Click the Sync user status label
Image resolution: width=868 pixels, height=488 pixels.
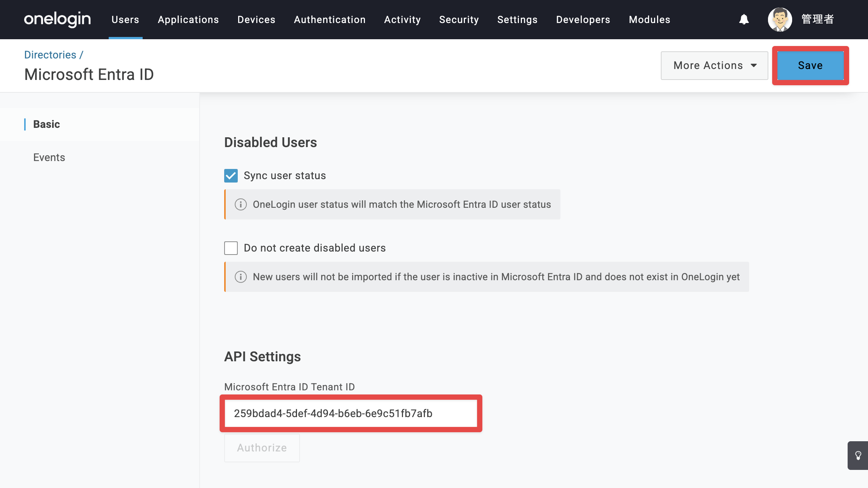coord(285,176)
